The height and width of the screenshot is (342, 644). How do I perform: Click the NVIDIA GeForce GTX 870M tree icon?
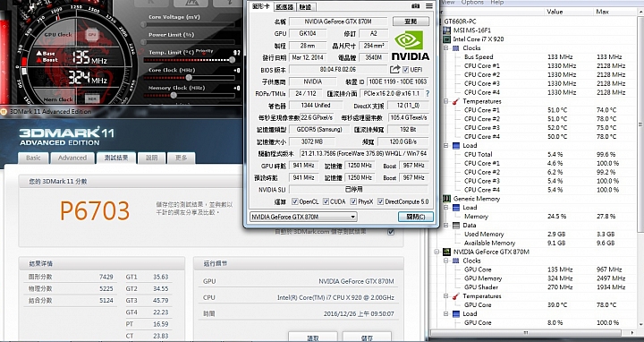tap(447, 252)
